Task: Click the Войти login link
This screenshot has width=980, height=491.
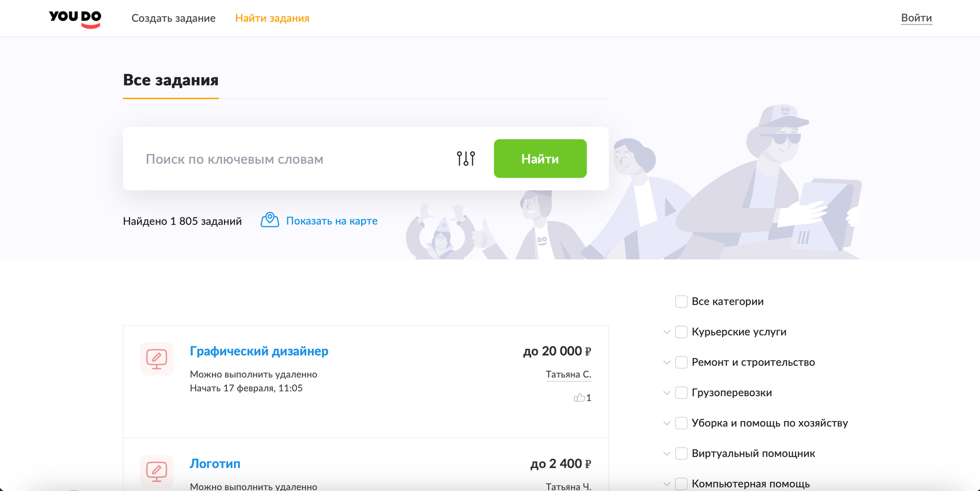Action: click(916, 18)
